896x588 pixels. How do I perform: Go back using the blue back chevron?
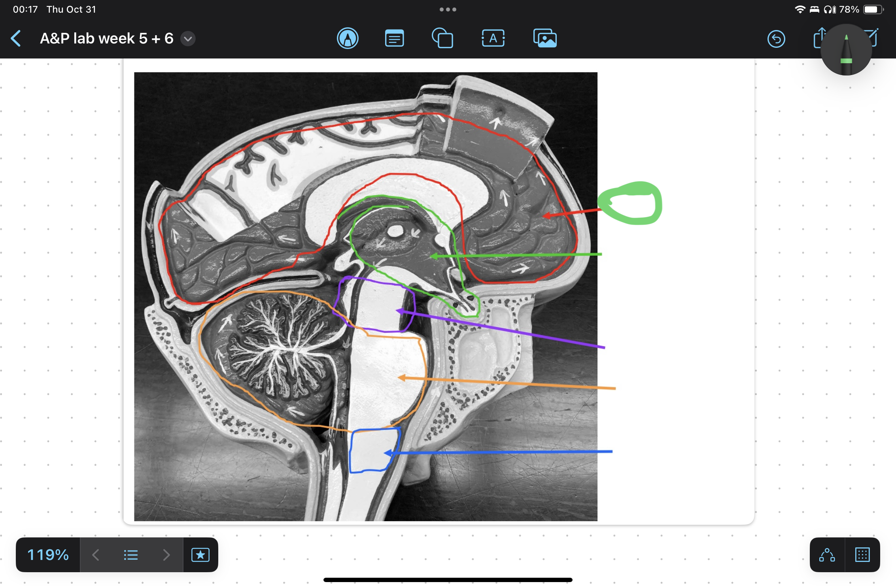click(16, 39)
